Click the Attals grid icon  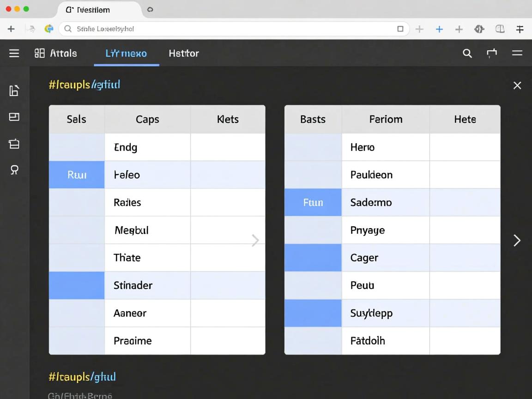point(40,53)
